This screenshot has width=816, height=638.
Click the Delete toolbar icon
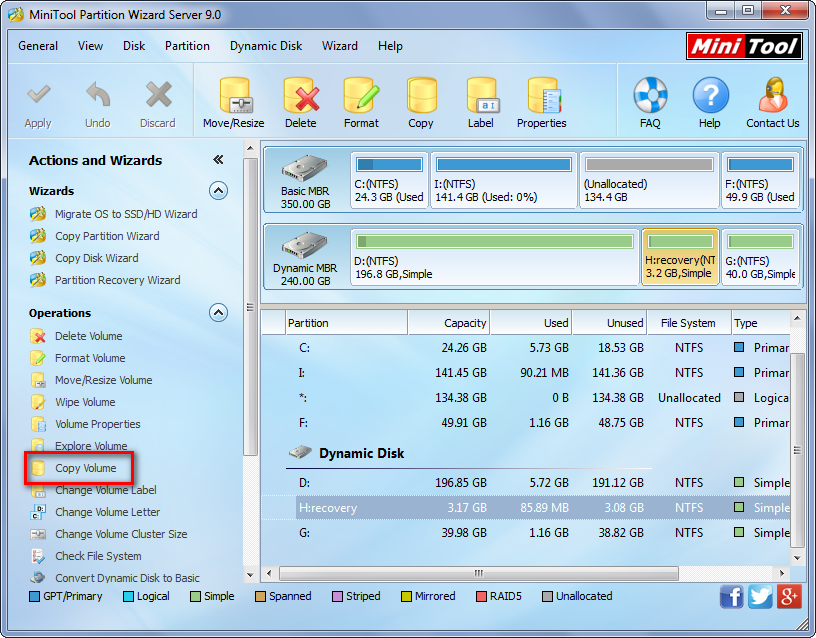tap(301, 96)
